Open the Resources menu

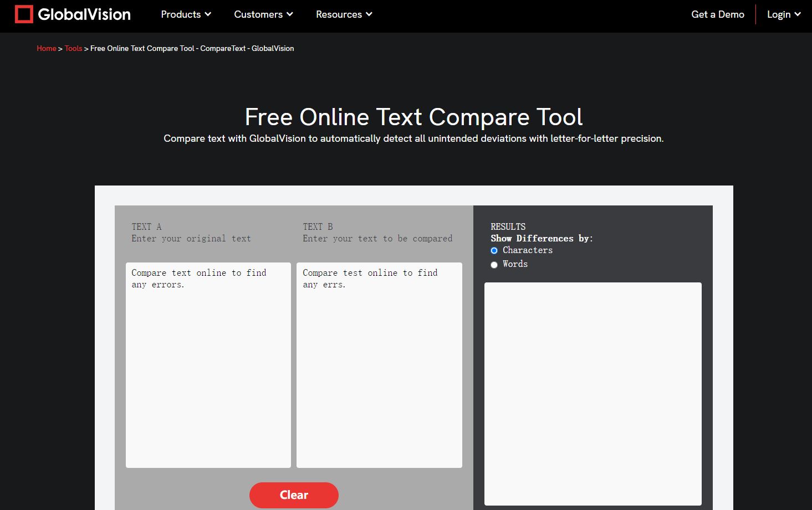(x=344, y=14)
